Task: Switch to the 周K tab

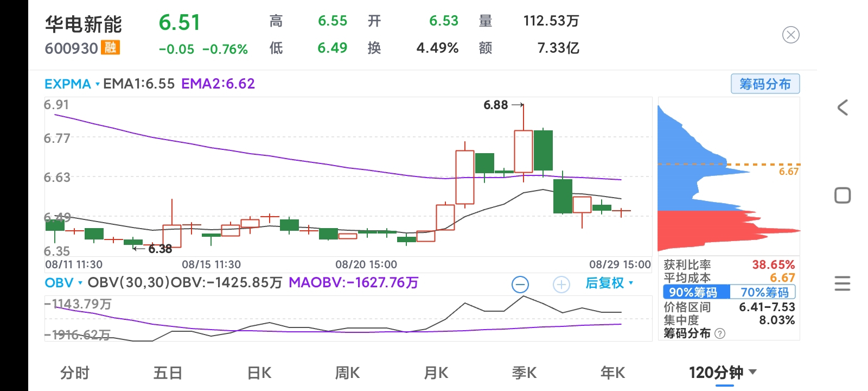Action: pyautogui.click(x=348, y=373)
